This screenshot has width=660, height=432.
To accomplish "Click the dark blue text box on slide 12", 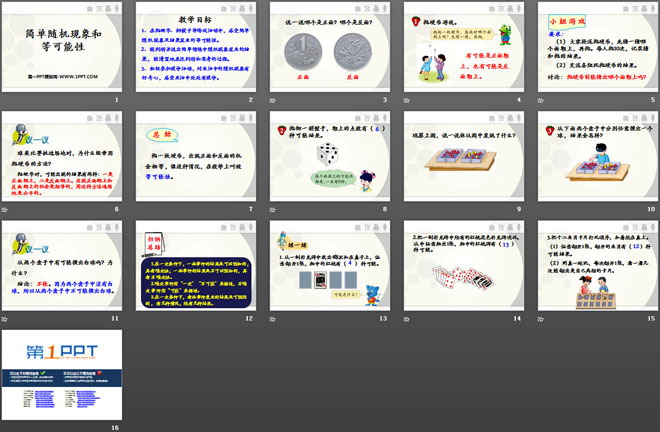I will pyautogui.click(x=196, y=275).
